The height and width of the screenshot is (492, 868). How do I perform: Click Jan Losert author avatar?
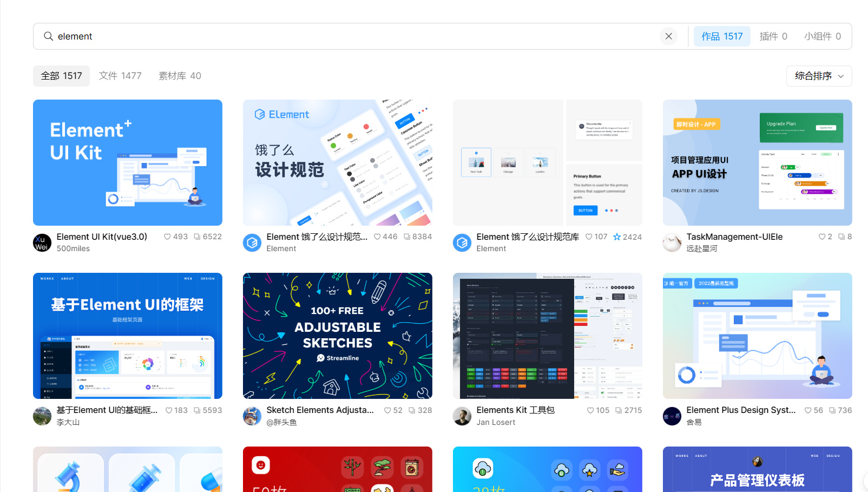(462, 416)
